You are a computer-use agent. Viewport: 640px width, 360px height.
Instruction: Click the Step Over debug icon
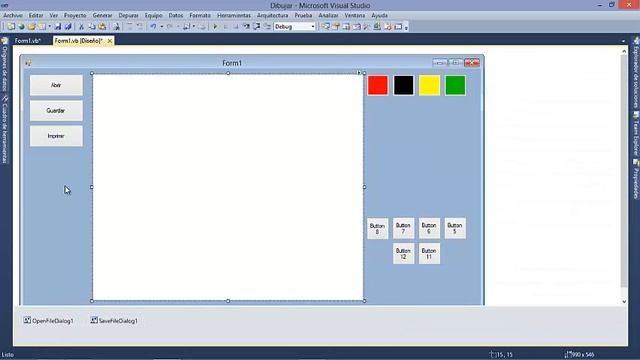tap(257, 27)
